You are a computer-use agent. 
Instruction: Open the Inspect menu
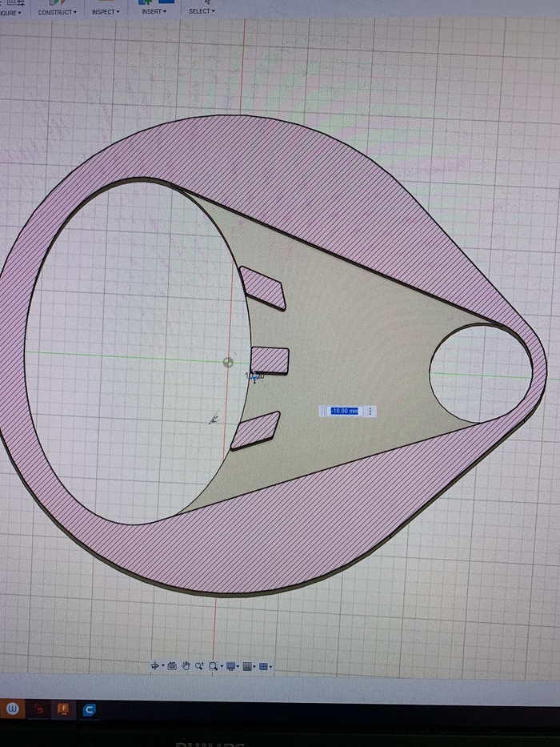pyautogui.click(x=106, y=12)
